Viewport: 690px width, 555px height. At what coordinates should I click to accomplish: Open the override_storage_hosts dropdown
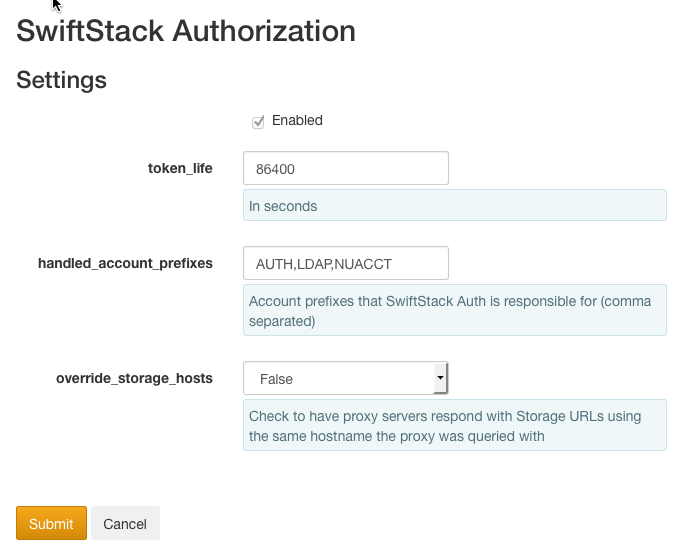point(346,378)
